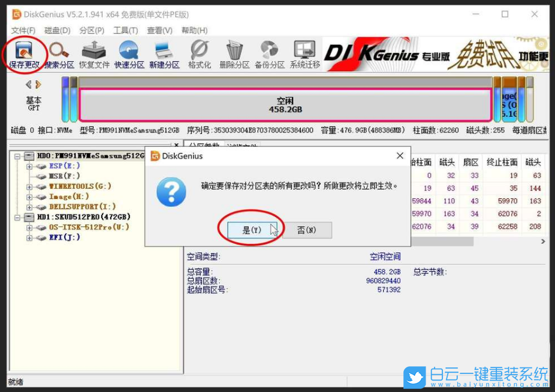Open Backup Partition (备份分区) tool
This screenshot has width=555, height=392.
click(x=269, y=54)
